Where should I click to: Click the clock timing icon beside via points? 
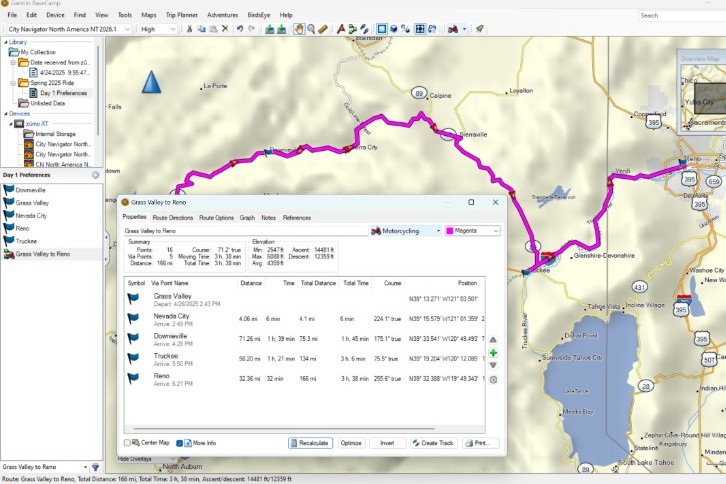[x=493, y=379]
